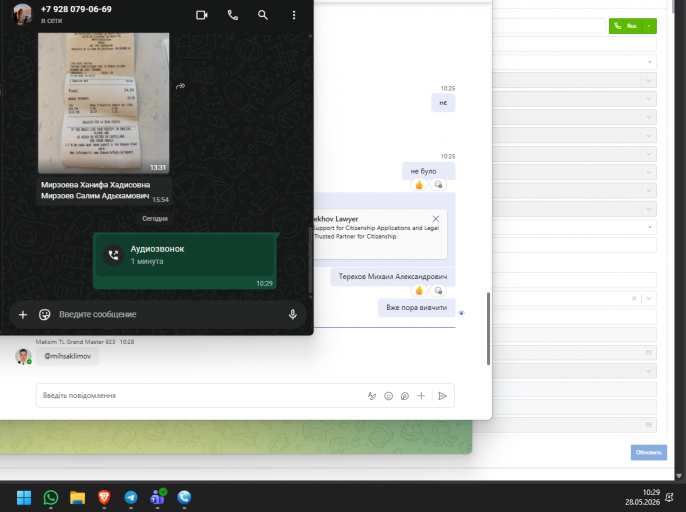Send the message with the arrow icon
The width and height of the screenshot is (686, 512).
pos(443,396)
